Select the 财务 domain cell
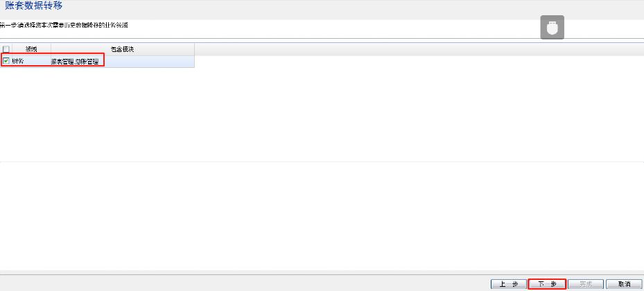 tap(28, 62)
